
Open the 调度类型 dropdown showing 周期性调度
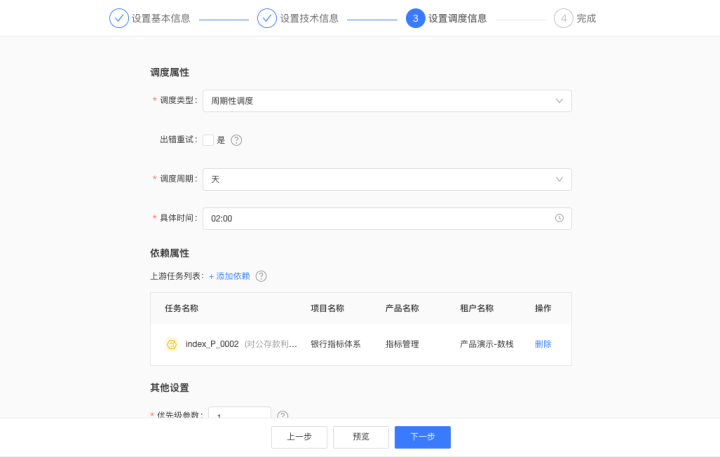point(387,101)
